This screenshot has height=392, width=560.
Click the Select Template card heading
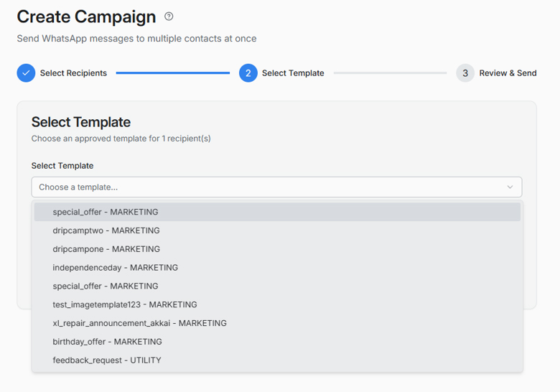click(81, 122)
